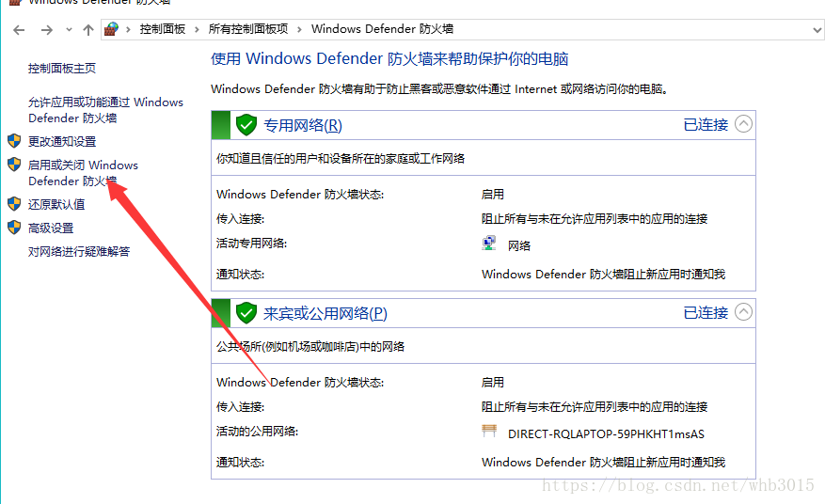Image resolution: width=825 pixels, height=504 pixels.
Task: Click 已连接 status of 专用网络
Action: 706,125
